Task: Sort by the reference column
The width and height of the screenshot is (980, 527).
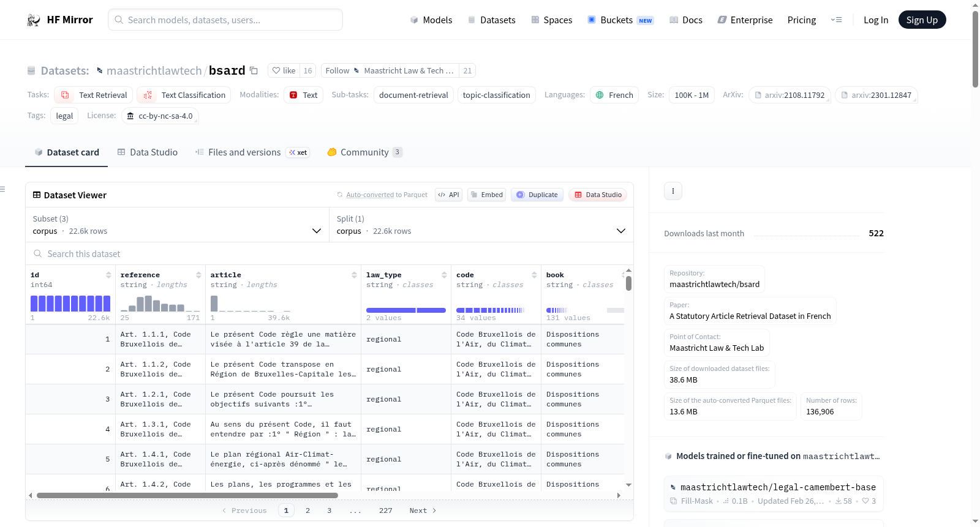Action: tap(198, 275)
